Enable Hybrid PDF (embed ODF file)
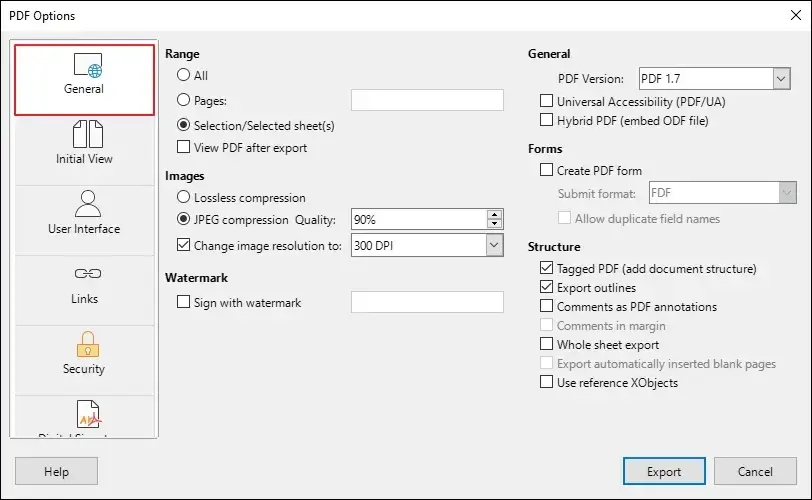This screenshot has width=812, height=500. click(x=546, y=120)
